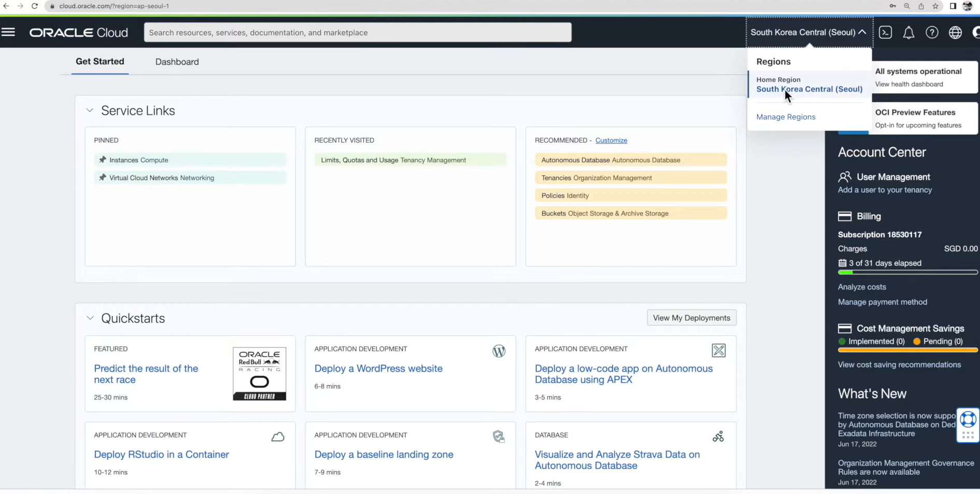Click Analyze costs link
The height and width of the screenshot is (494, 980).
pyautogui.click(x=862, y=287)
